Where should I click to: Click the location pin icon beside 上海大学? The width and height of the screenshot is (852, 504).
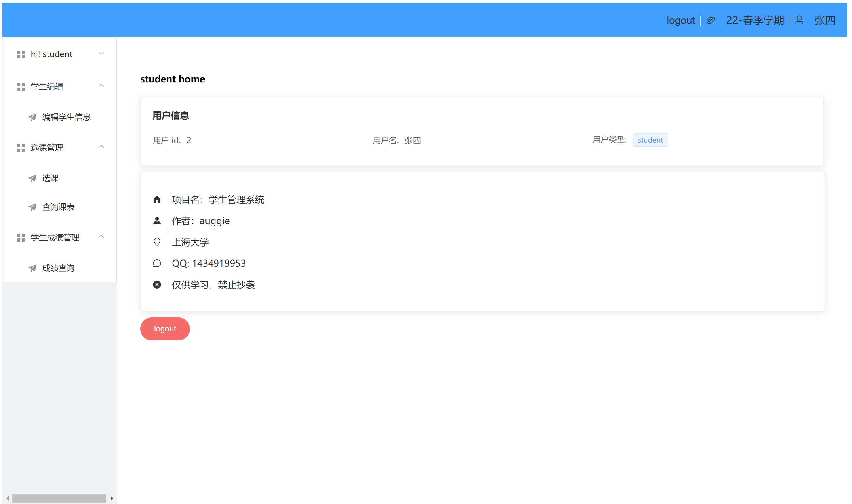(157, 242)
